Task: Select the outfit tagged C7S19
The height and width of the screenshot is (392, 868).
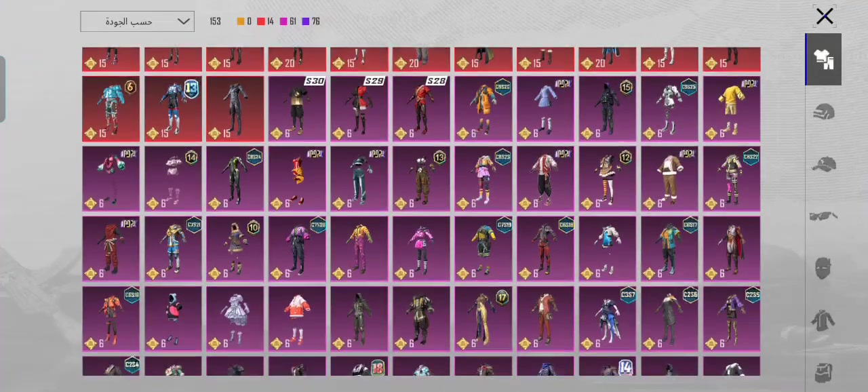Action: click(x=484, y=249)
